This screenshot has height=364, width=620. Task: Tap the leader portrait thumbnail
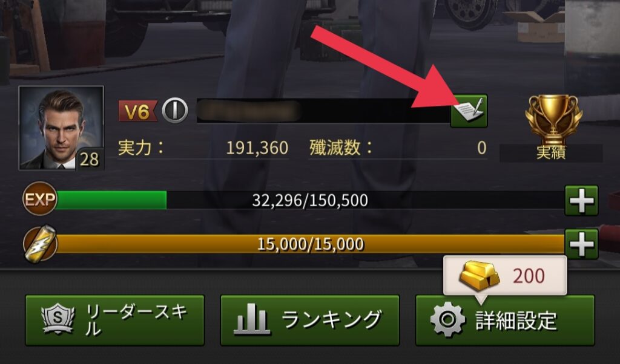pos(61,128)
